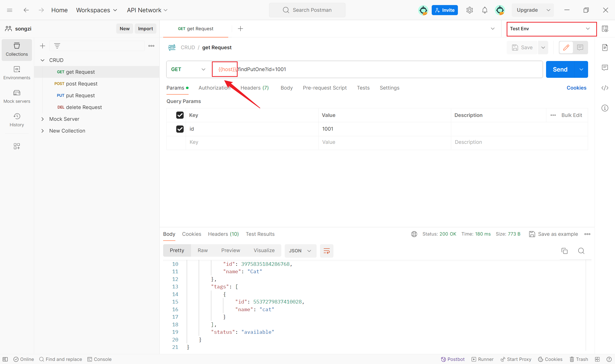Open the notifications bell icon
The width and height of the screenshot is (615, 364).
tap(485, 10)
